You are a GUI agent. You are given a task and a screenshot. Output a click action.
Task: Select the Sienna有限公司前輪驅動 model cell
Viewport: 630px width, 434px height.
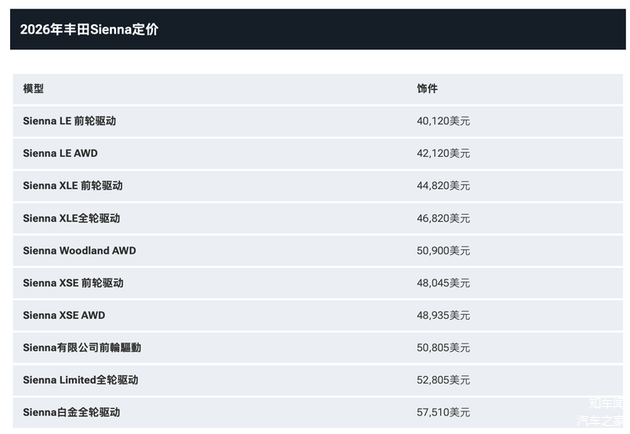tap(82, 348)
